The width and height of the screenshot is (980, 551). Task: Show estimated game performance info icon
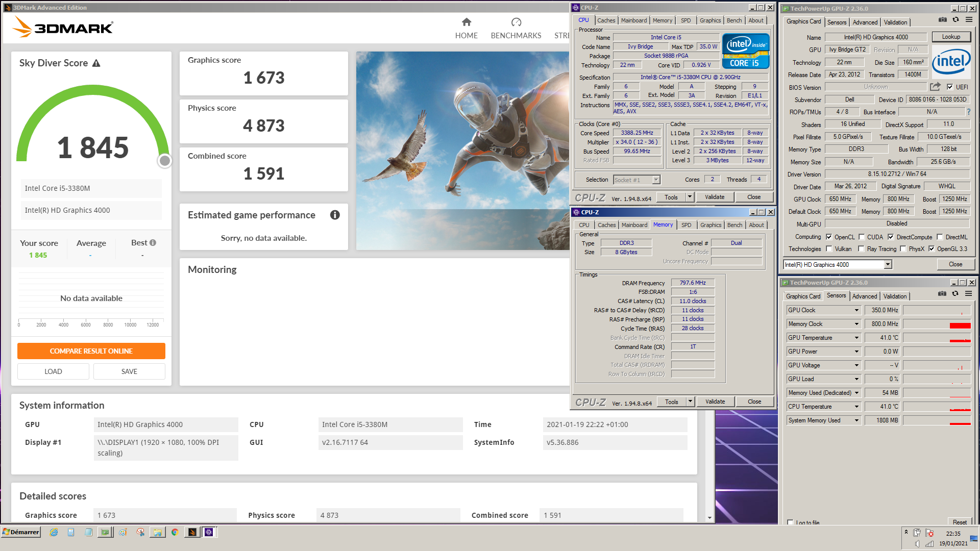pyautogui.click(x=335, y=215)
